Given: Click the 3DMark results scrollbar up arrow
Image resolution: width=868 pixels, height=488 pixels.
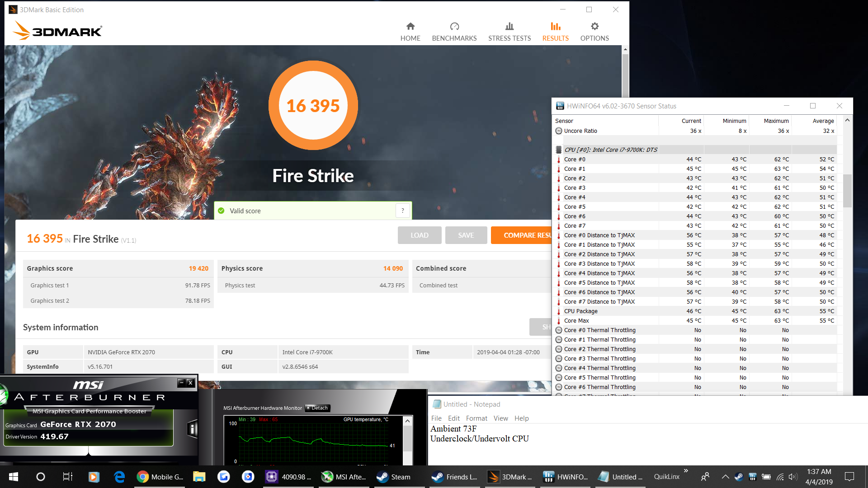Looking at the screenshot, I should [625, 49].
